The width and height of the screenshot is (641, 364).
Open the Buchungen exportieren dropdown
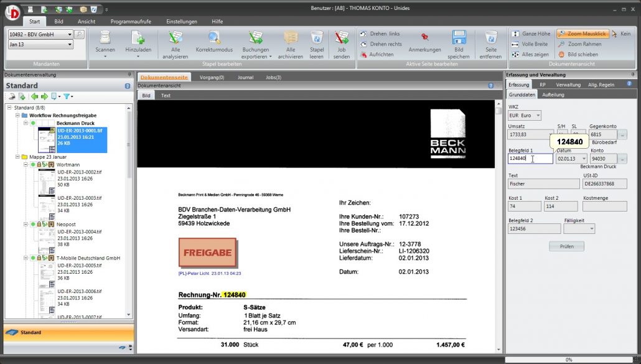click(x=270, y=57)
